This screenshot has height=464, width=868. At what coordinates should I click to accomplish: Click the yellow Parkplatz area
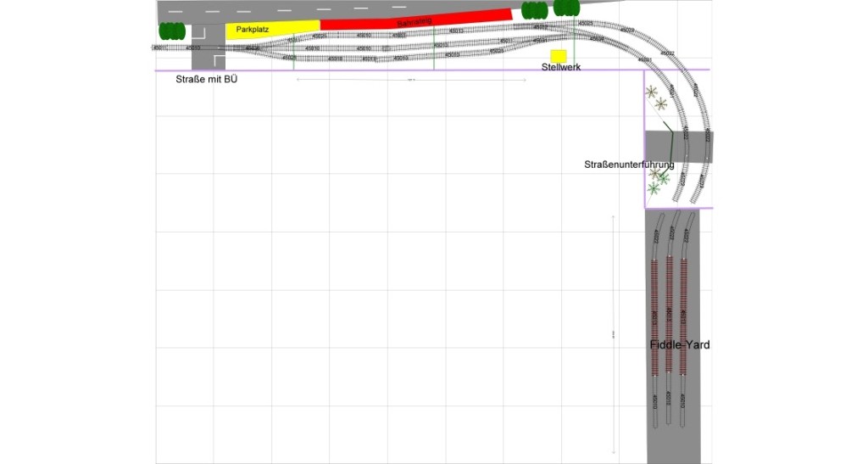coord(271,30)
